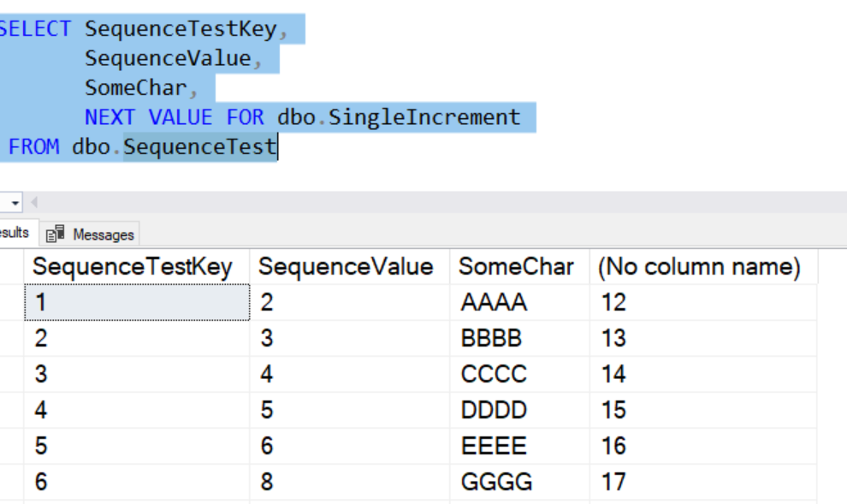Viewport: 847px width, 504px height.
Task: Select the cell containing AAAA
Action: [x=494, y=302]
